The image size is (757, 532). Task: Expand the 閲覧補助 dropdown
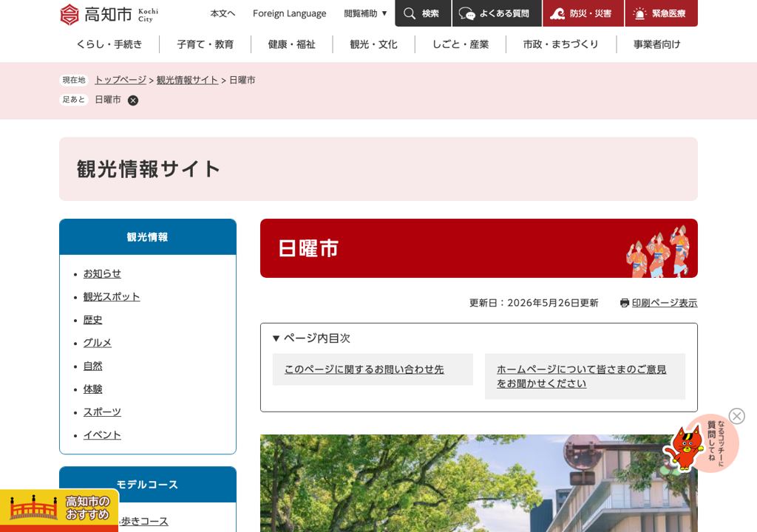coord(365,13)
